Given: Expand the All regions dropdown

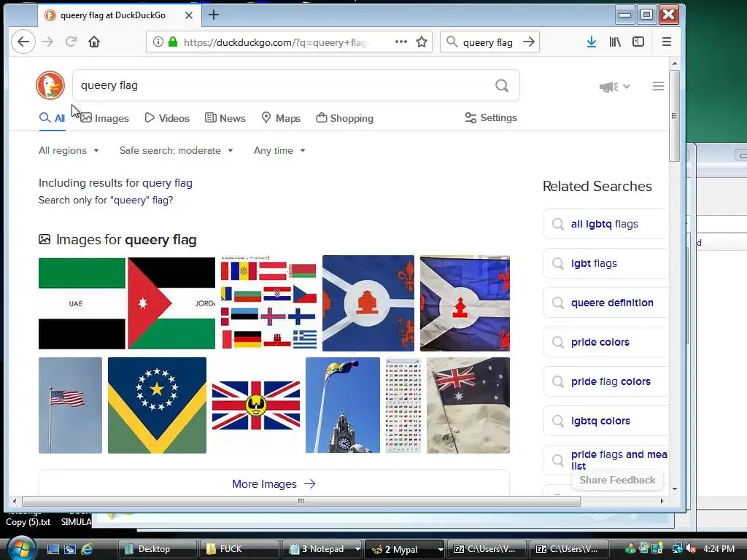Looking at the screenshot, I should [x=69, y=150].
